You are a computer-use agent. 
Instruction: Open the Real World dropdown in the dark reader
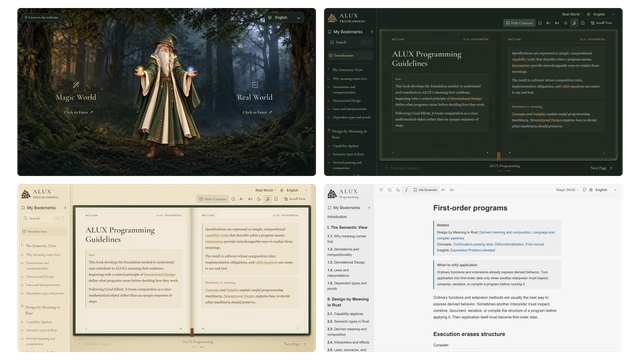click(x=572, y=14)
